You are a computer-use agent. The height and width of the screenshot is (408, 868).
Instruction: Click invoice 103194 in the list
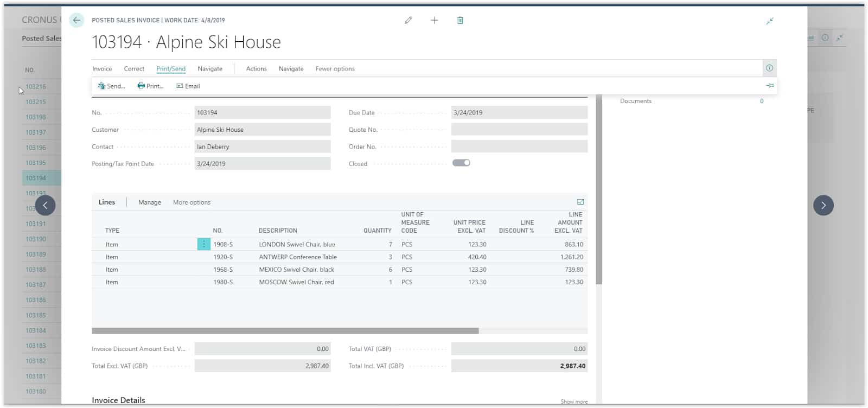36,178
